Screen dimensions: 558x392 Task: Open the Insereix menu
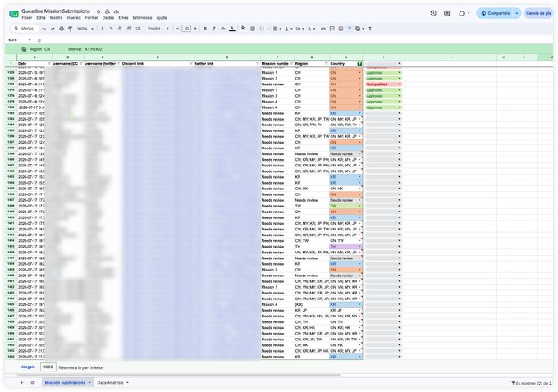(74, 18)
